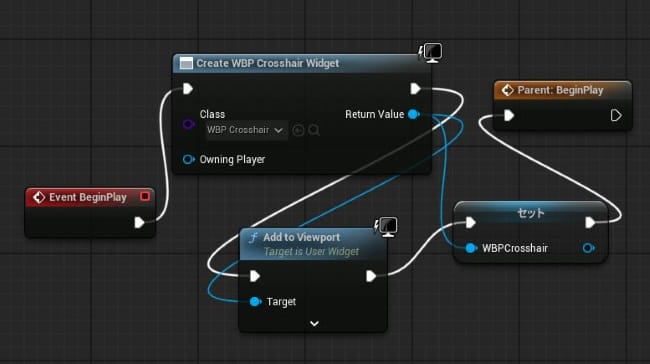Select the Add to Viewport node title
Image resolution: width=650 pixels, height=364 pixels.
(301, 237)
